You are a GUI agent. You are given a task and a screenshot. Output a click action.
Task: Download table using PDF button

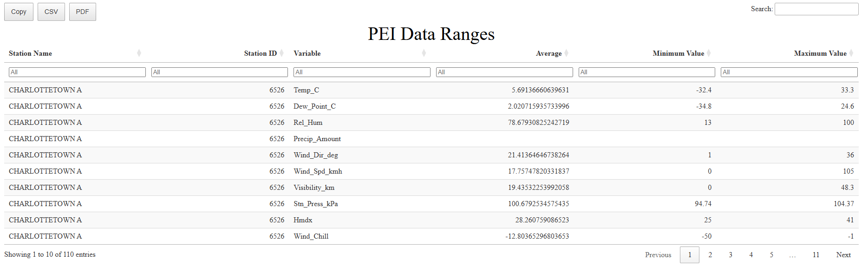[x=82, y=12]
